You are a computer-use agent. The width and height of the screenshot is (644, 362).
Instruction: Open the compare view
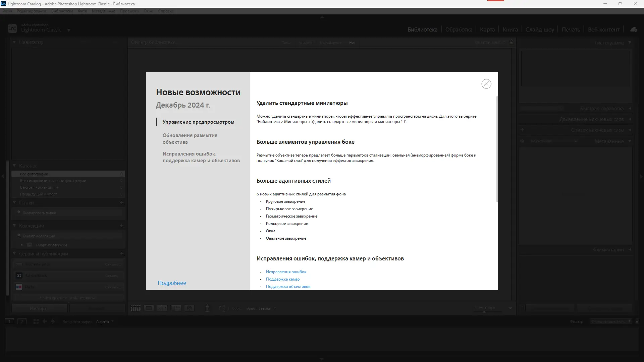(162, 308)
